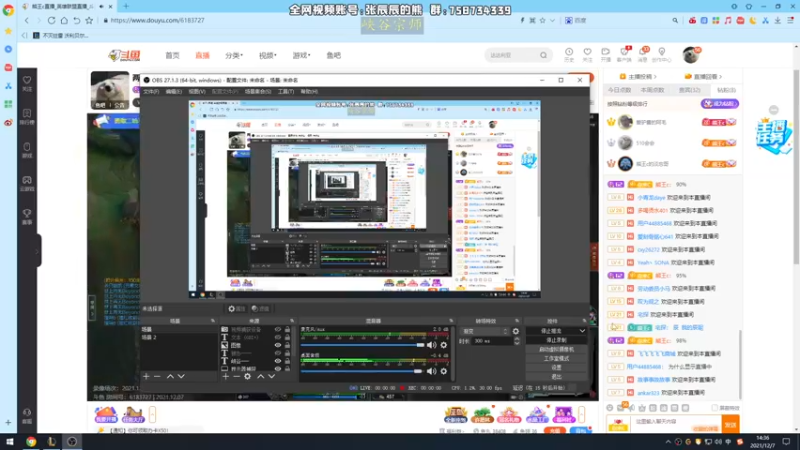The image size is (800, 450).
Task: Move the source down in the sources list
Action: [x=271, y=377]
